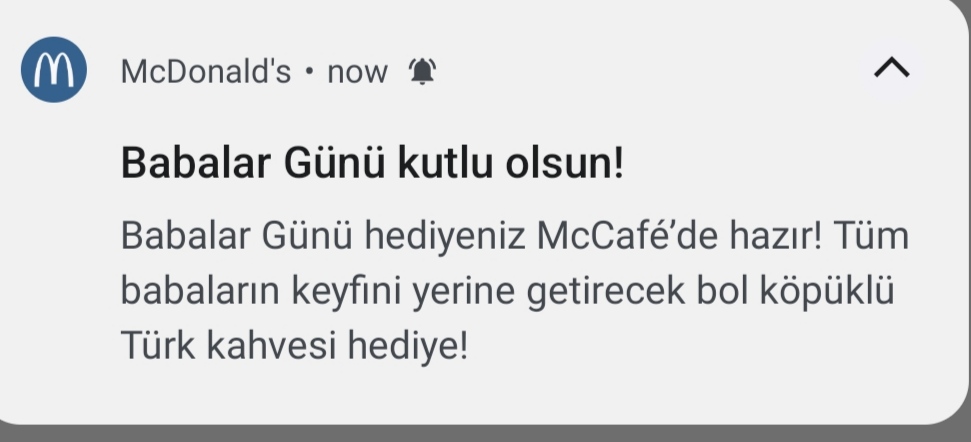Tap the separator dot between McDonald's and now
Image resolution: width=971 pixels, height=442 pixels.
(309, 71)
